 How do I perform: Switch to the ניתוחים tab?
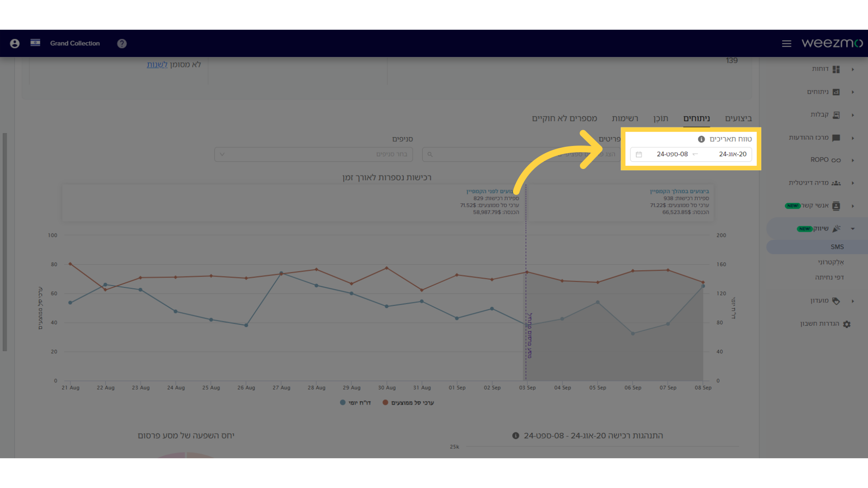coord(696,118)
